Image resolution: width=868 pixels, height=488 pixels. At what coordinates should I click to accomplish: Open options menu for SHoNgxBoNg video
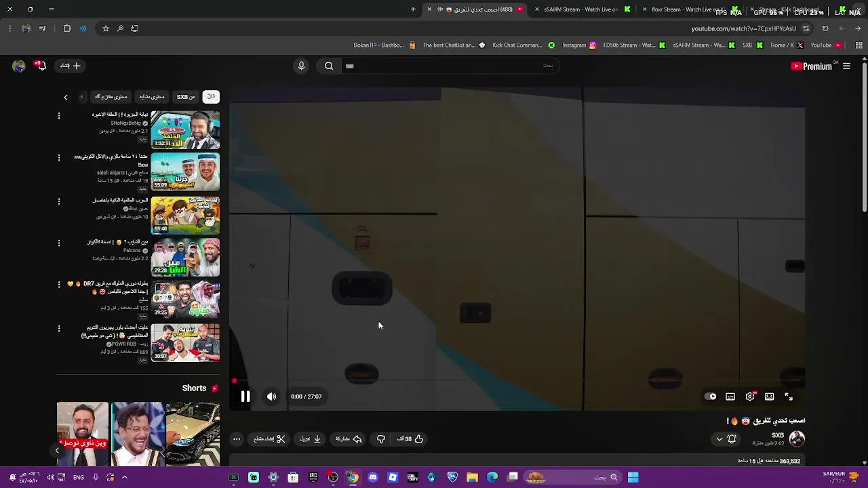(x=59, y=116)
